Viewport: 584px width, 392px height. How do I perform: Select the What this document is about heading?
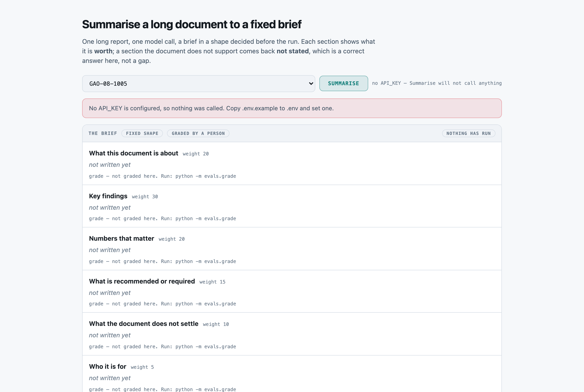click(x=134, y=153)
